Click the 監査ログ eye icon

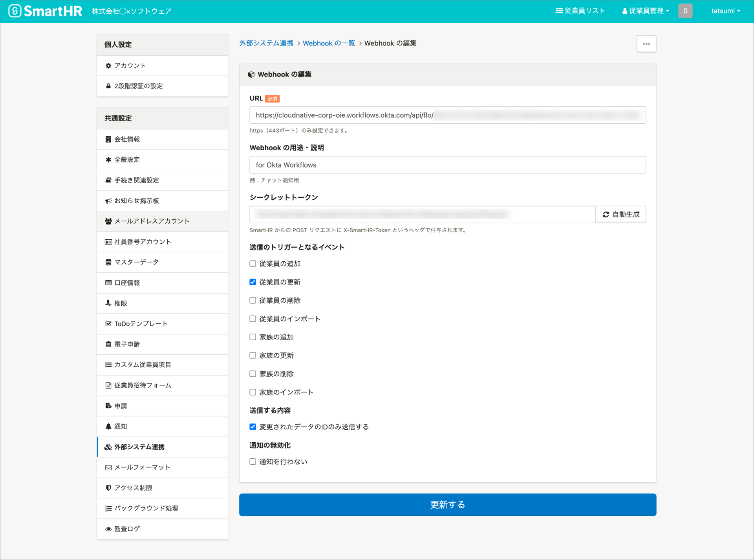(108, 529)
